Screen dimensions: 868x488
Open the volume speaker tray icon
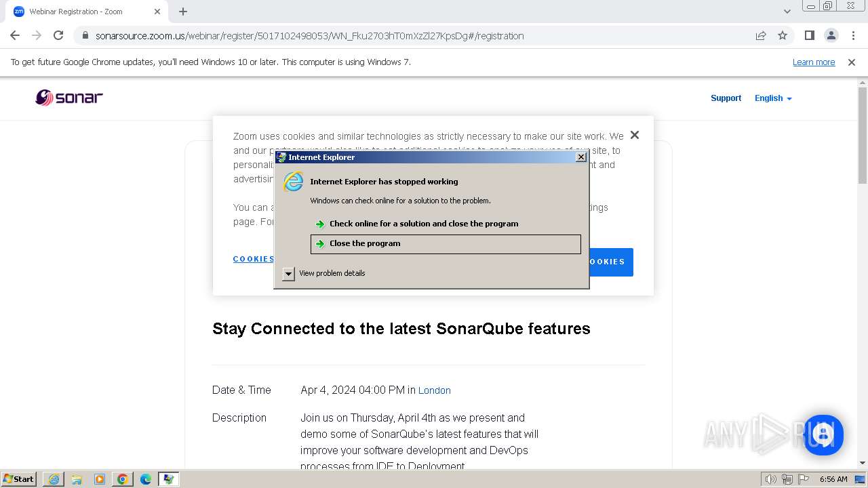click(x=771, y=479)
